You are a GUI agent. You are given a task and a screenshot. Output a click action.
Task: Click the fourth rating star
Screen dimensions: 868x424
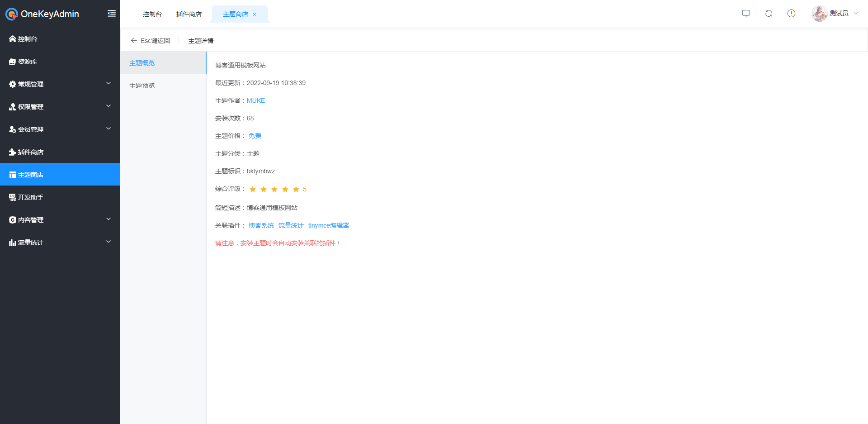tap(285, 189)
